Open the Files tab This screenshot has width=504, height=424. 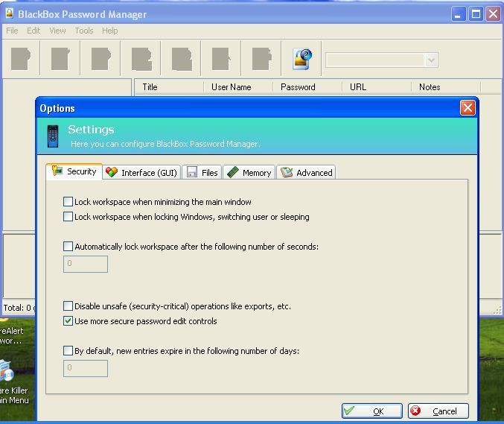(202, 173)
